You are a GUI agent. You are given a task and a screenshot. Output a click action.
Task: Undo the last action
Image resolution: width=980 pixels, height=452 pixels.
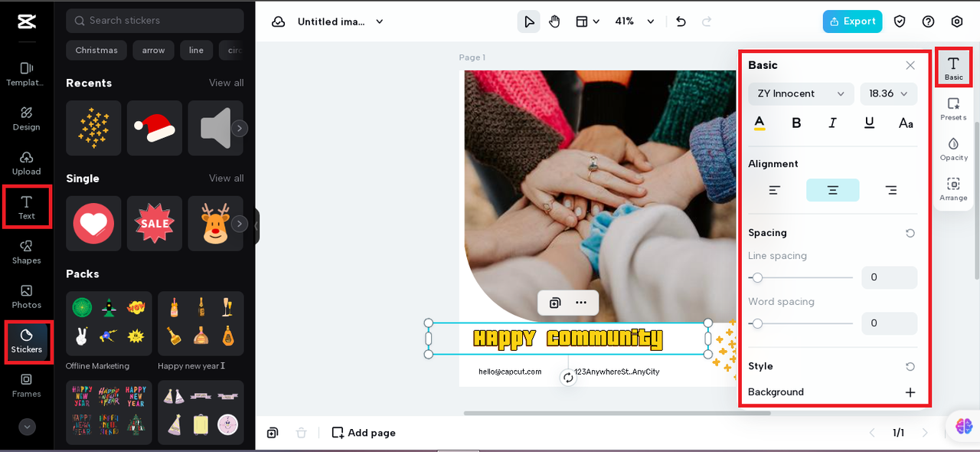click(x=681, y=21)
